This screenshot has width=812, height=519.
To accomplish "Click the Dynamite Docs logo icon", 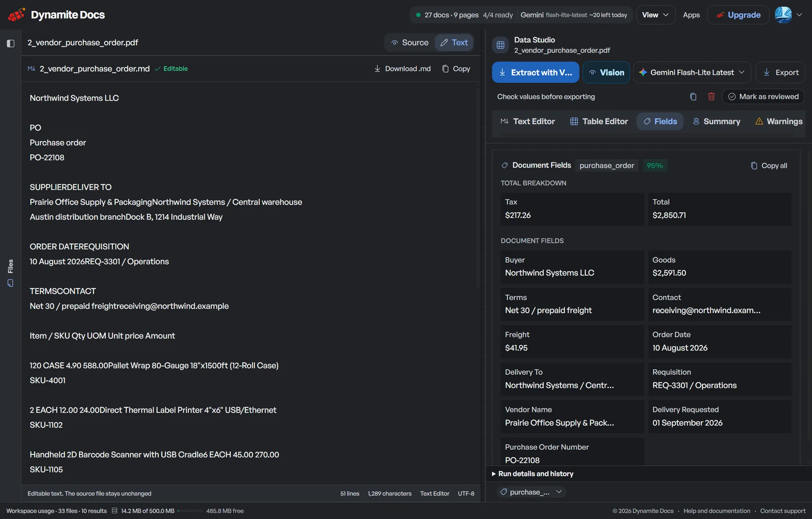I will (x=16, y=15).
